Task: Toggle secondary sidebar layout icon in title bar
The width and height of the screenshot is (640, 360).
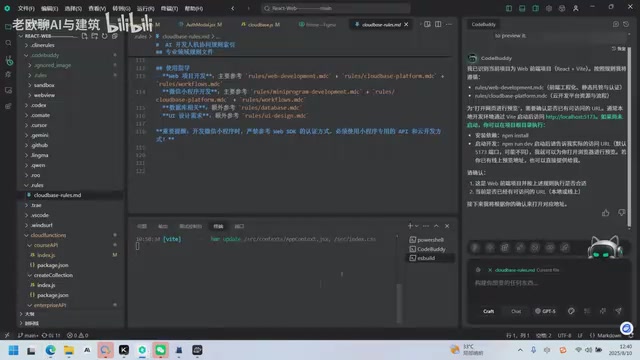Action: (536, 8)
